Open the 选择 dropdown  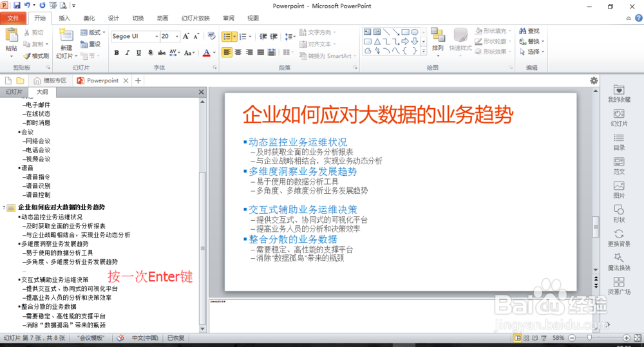tap(531, 52)
